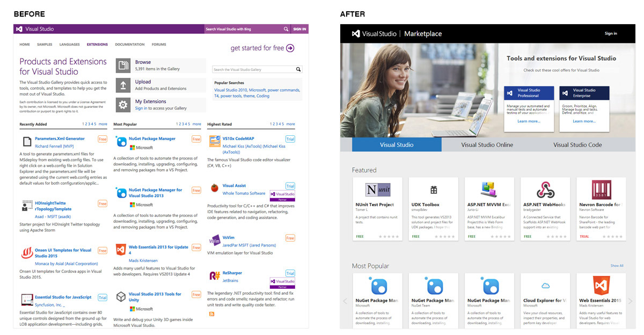
Task: Click the orange RSS feed icon below ReSharper
Action: [x=211, y=314]
